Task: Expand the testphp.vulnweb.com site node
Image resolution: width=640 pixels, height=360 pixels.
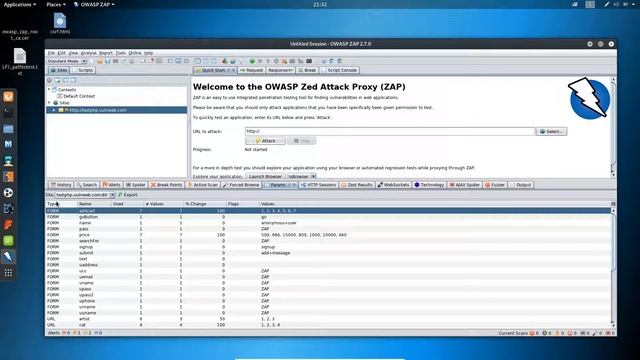Action: click(x=53, y=110)
